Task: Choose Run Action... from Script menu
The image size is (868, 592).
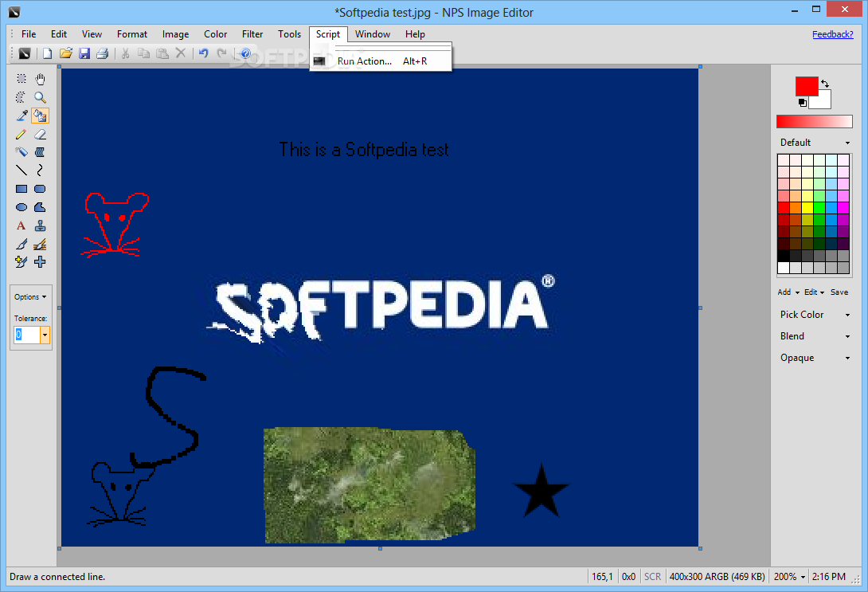Action: coord(381,61)
